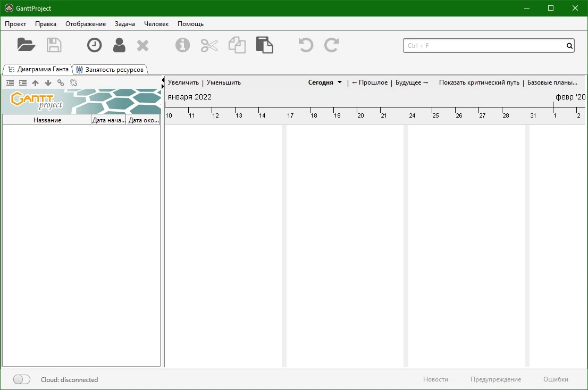Open the Отображение menu
The width and height of the screenshot is (588, 390).
coord(86,23)
